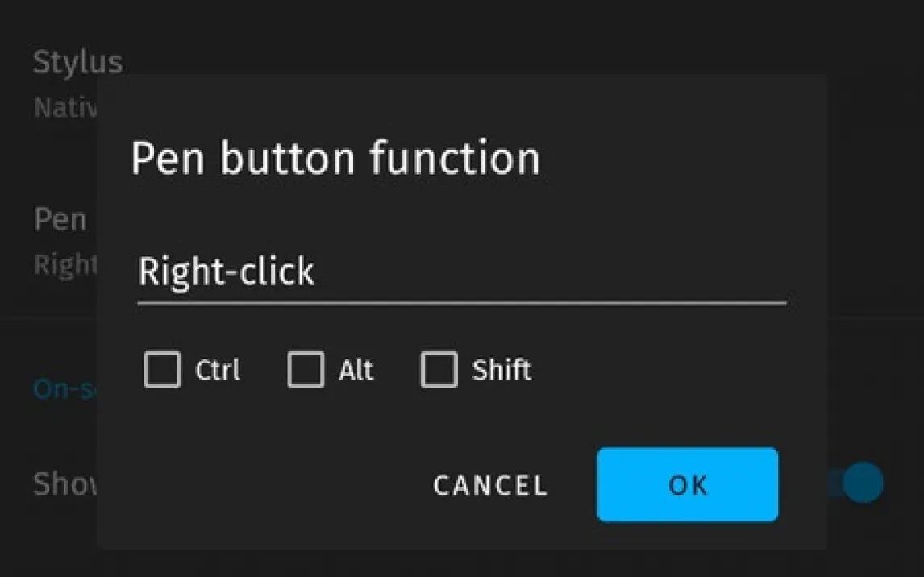Click the "Pen button function" dialog title
Viewport: 924px width, 577px height.
[x=335, y=158]
